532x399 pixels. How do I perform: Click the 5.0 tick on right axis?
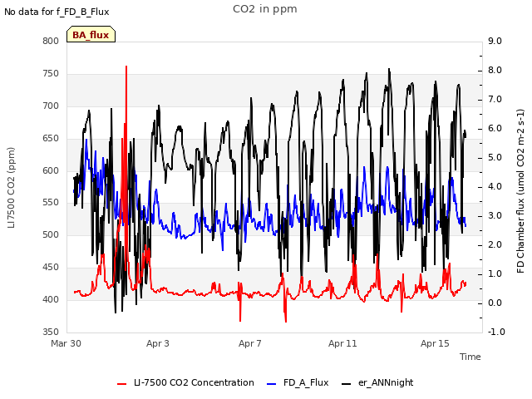coord(495,158)
